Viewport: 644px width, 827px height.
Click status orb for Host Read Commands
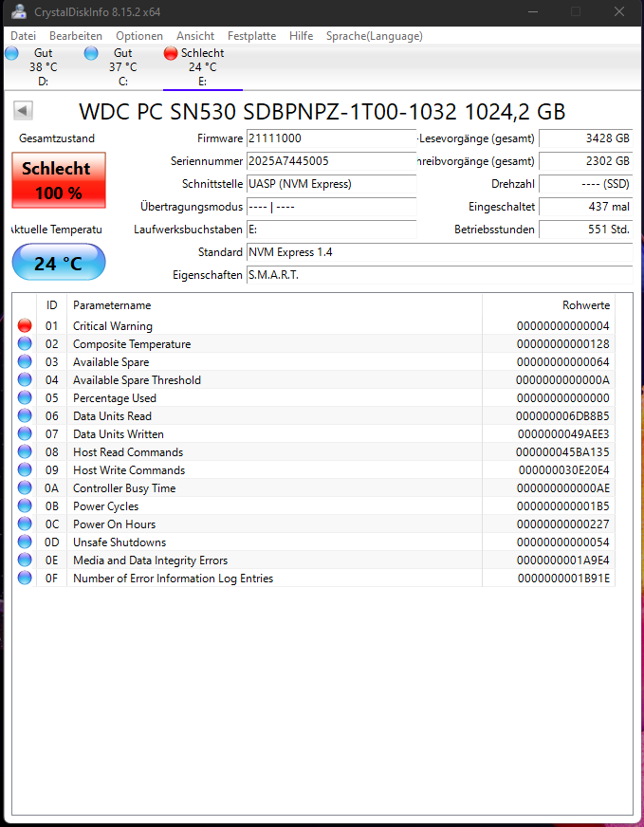coord(25,452)
